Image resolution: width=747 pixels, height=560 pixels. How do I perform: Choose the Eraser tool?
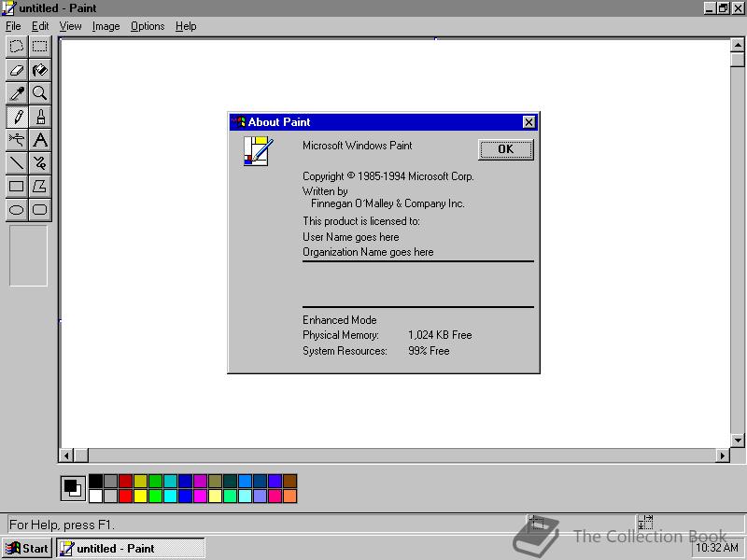click(x=17, y=70)
